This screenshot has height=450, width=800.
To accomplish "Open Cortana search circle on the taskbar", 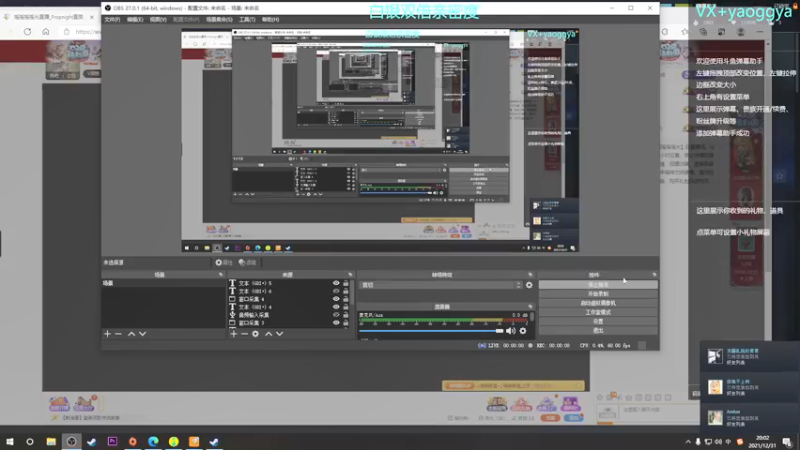I will click(30, 441).
